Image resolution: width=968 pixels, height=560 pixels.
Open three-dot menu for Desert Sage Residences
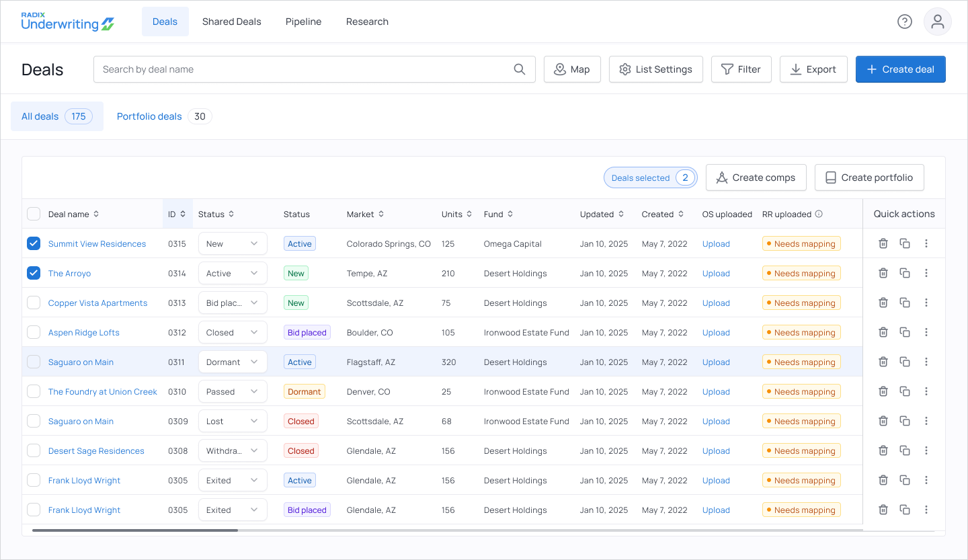pyautogui.click(x=926, y=450)
